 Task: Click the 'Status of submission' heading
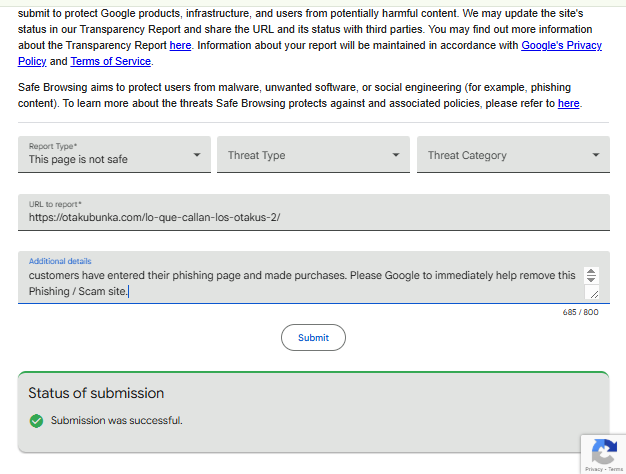pyautogui.click(x=96, y=393)
